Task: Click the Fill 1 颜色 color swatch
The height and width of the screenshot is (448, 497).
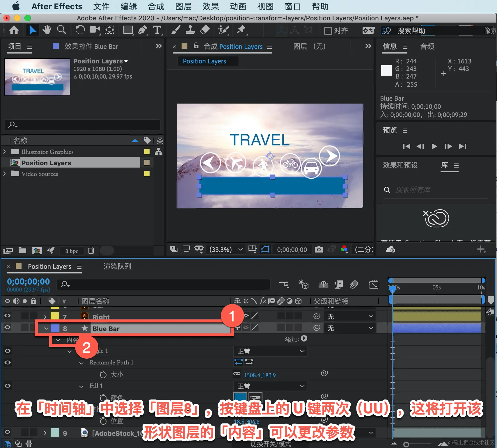Action: coord(240,397)
